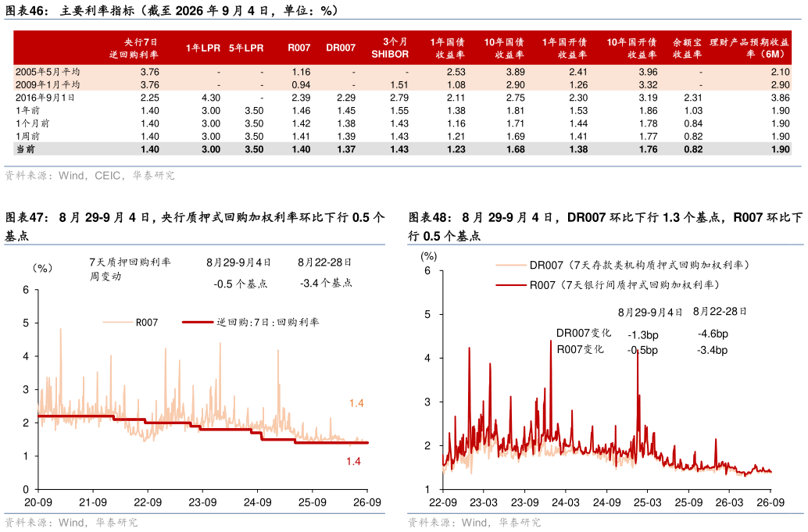Select the 1年前 row label
The image size is (808, 532).
pyautogui.click(x=28, y=110)
